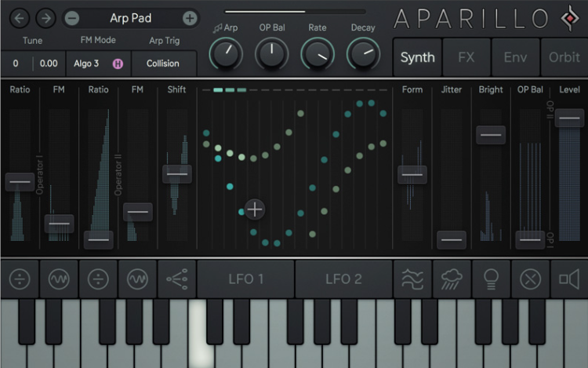Open the LFO 1 panel
The width and height of the screenshot is (588, 368).
[245, 279]
